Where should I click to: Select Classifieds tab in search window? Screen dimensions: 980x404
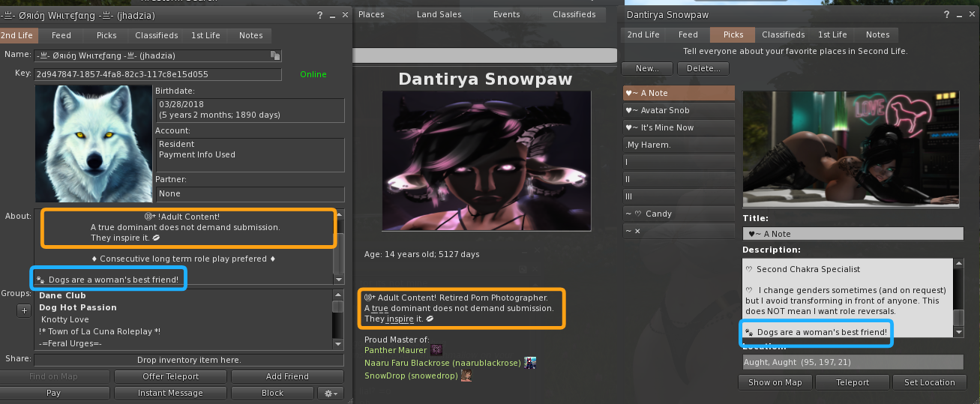(x=574, y=14)
